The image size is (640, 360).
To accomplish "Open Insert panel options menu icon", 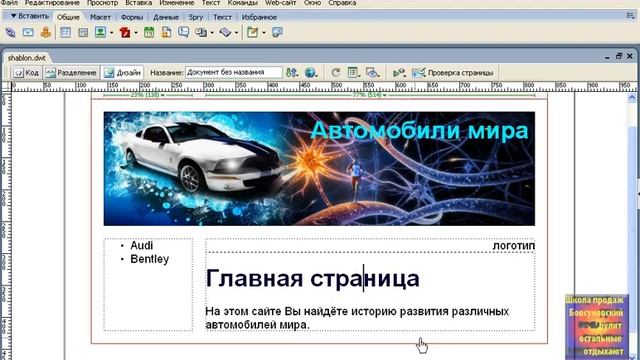I will (631, 16).
